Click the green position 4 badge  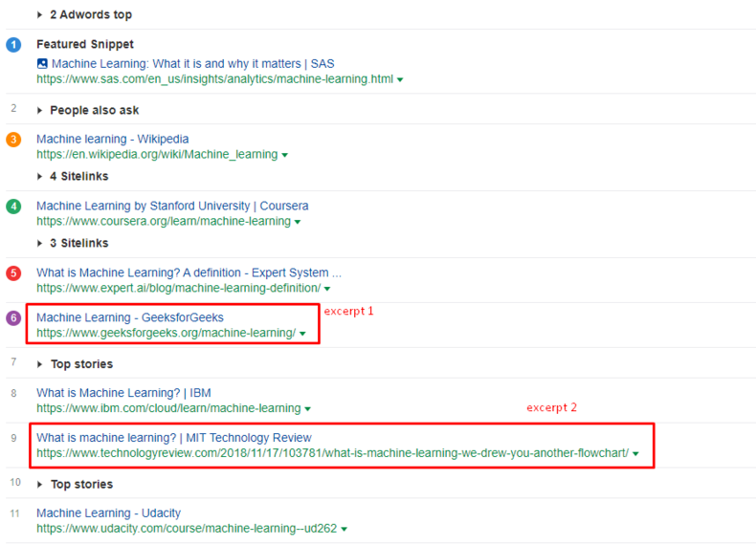(13, 207)
